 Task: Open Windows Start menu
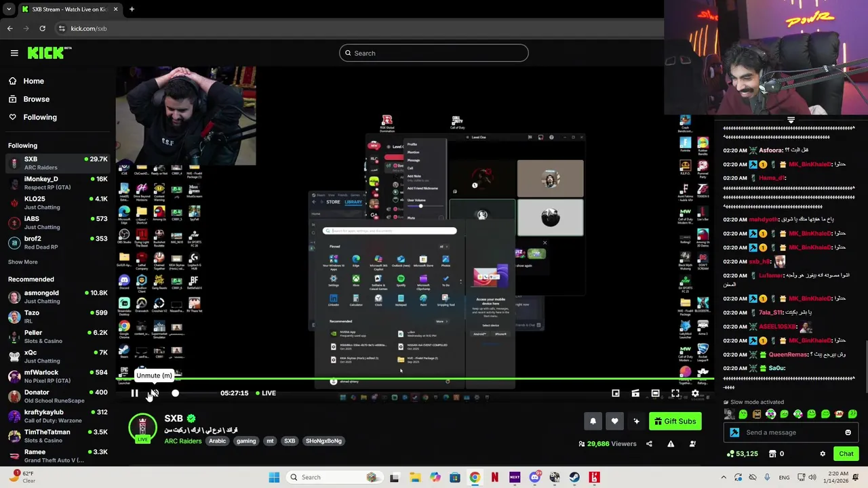tap(274, 477)
